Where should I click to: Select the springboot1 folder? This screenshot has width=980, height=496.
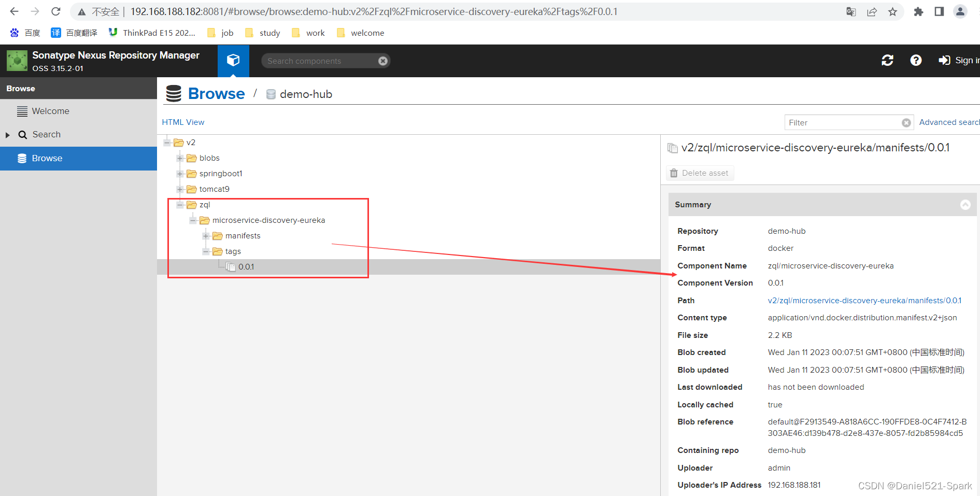[x=221, y=174]
